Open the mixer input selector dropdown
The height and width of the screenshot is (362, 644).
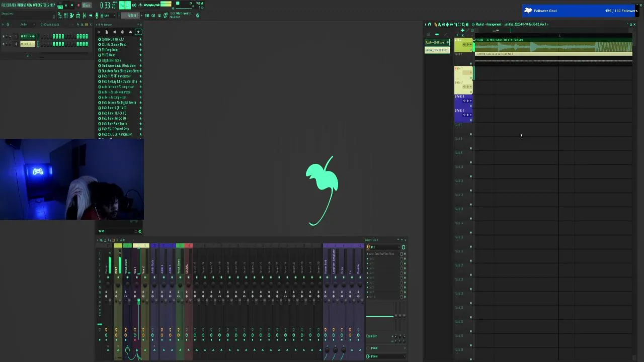pyautogui.click(x=385, y=247)
